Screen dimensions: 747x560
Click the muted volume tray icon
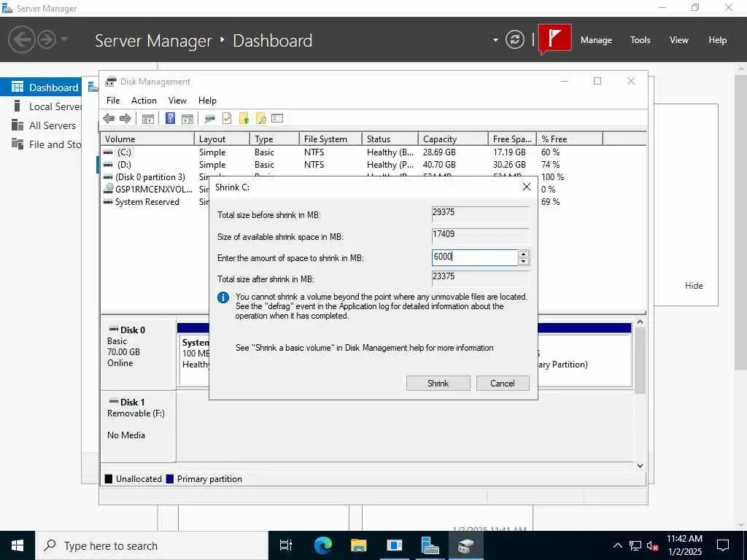(x=652, y=545)
